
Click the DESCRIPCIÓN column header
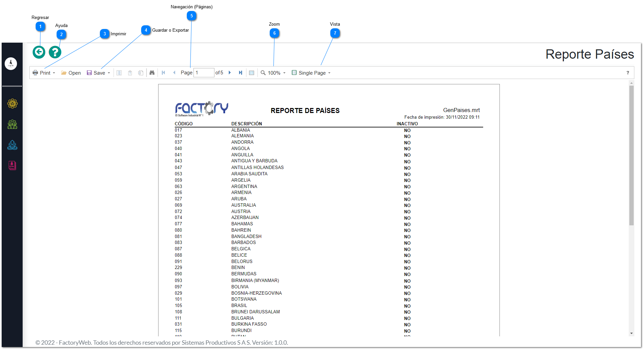tap(246, 124)
